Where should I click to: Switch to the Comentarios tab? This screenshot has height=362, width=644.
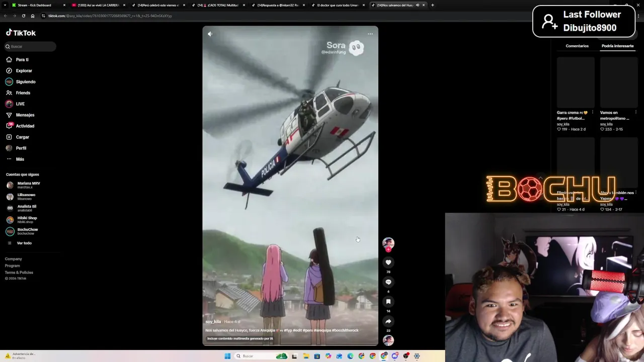coord(577,46)
